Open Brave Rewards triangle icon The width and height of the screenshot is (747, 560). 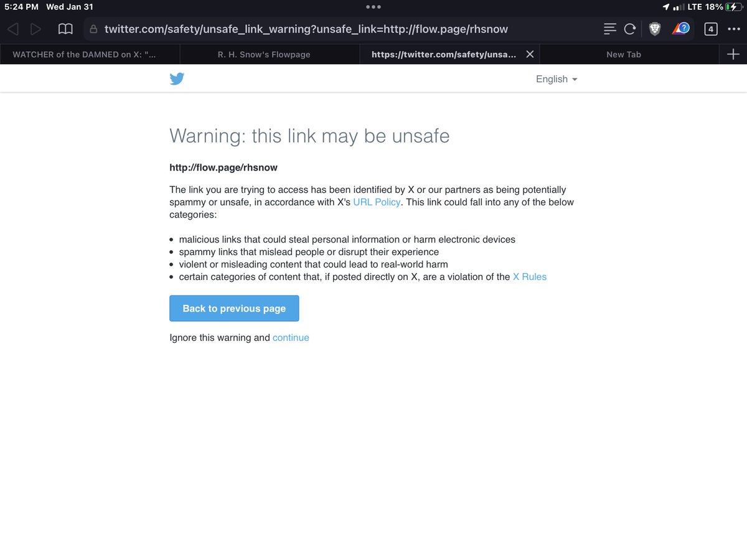(x=680, y=29)
